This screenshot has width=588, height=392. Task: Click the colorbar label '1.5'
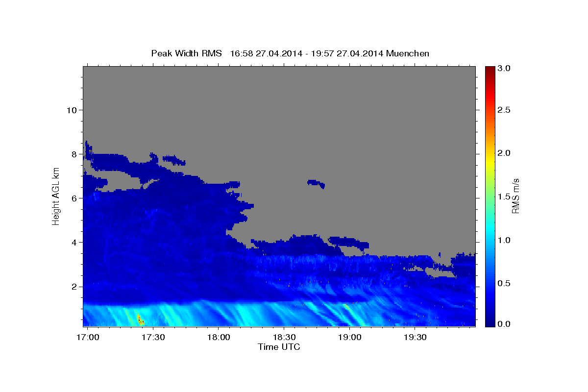(504, 197)
